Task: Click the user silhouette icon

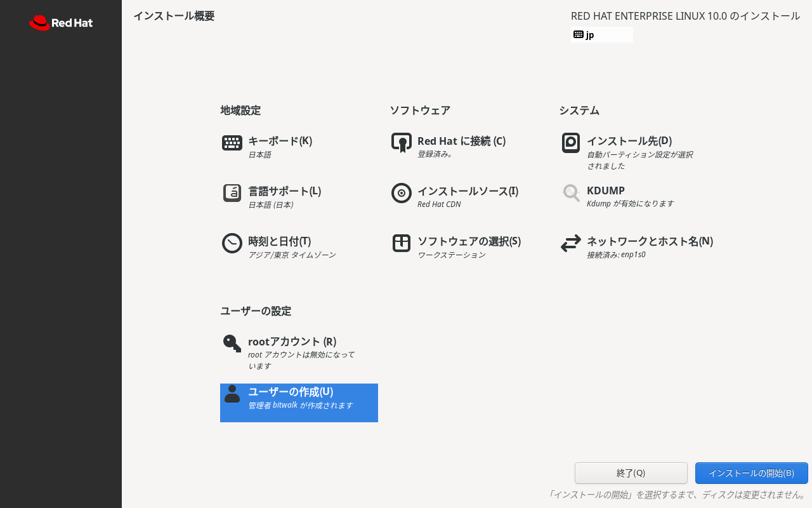Action: [232, 394]
